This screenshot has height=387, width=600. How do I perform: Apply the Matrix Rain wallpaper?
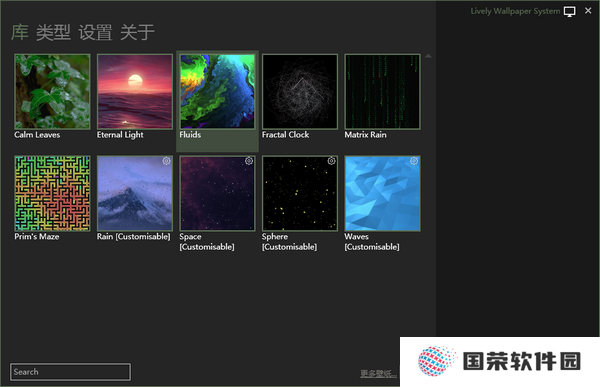tap(382, 91)
